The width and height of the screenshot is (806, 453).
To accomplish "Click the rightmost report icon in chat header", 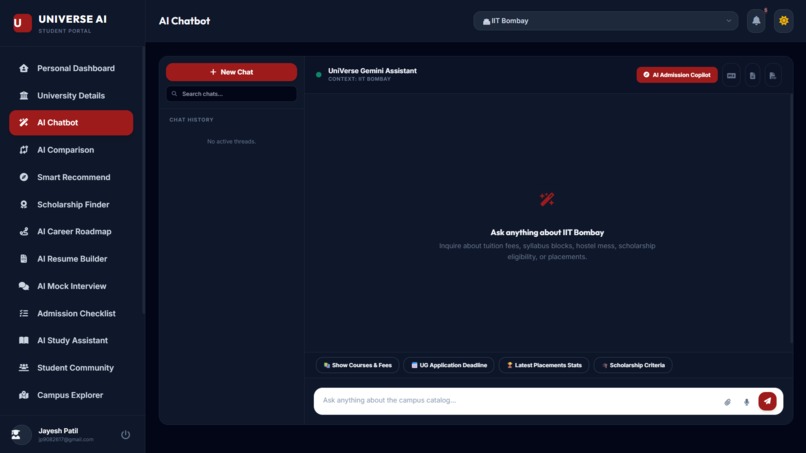I will 773,76.
